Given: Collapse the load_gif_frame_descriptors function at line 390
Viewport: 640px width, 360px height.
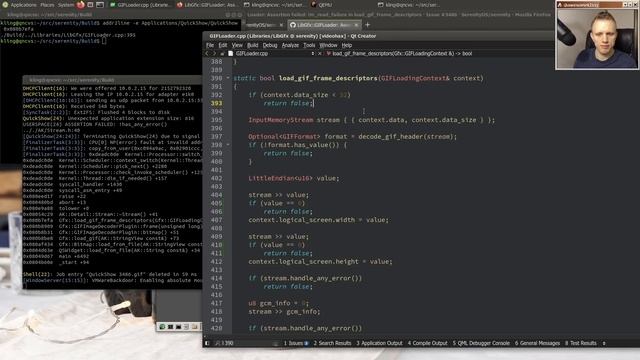Looking at the screenshot, I should click(228, 78).
